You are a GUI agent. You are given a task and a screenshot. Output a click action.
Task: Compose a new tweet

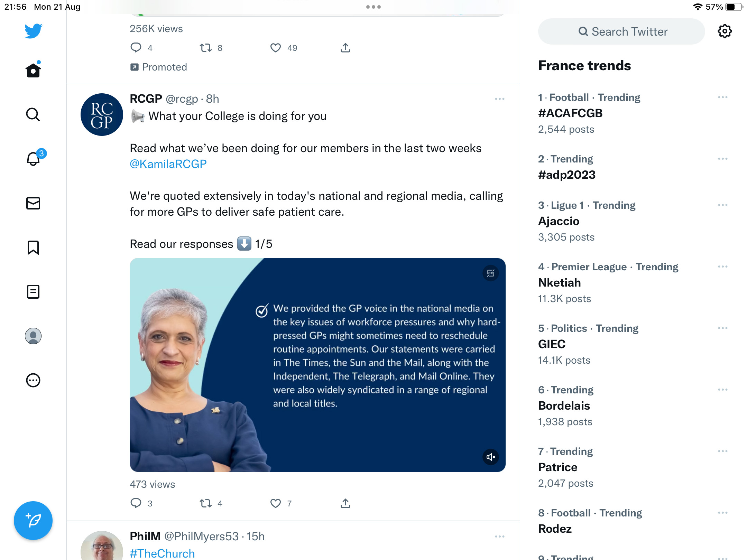click(x=33, y=520)
